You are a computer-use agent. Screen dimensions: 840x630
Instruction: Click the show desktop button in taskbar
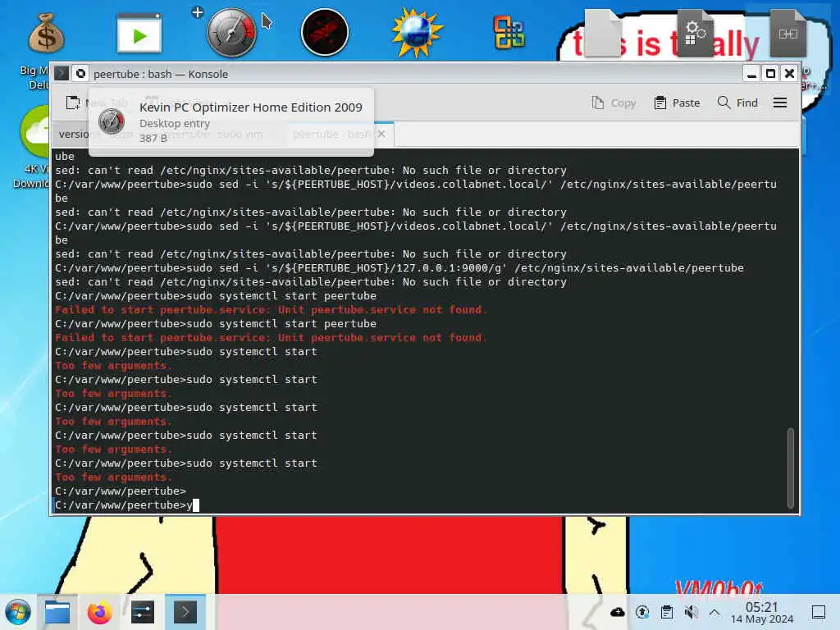pyautogui.click(x=819, y=612)
